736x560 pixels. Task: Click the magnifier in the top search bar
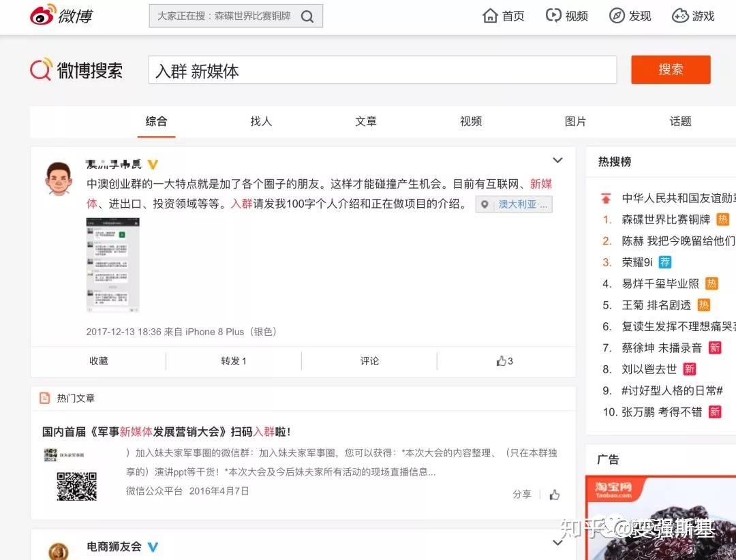[x=307, y=15]
